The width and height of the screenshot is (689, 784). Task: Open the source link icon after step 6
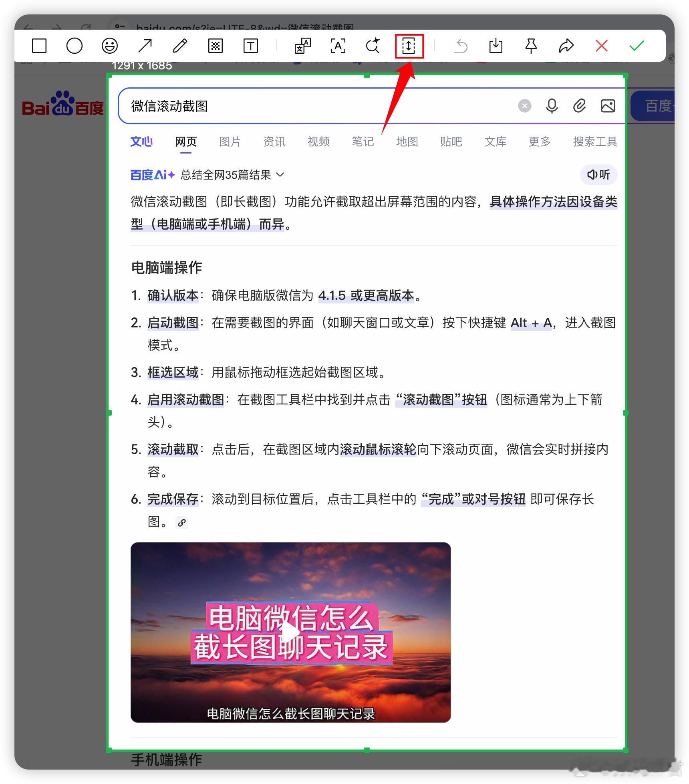[182, 522]
